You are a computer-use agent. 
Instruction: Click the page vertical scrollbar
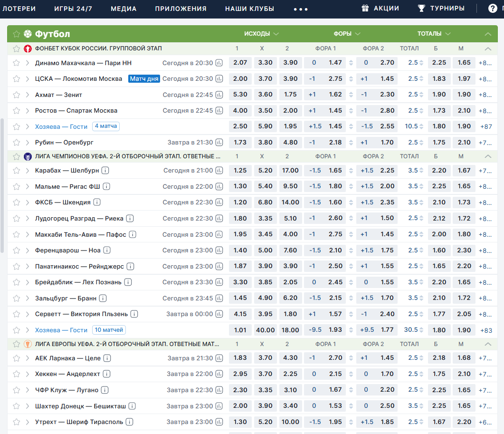(2, 186)
